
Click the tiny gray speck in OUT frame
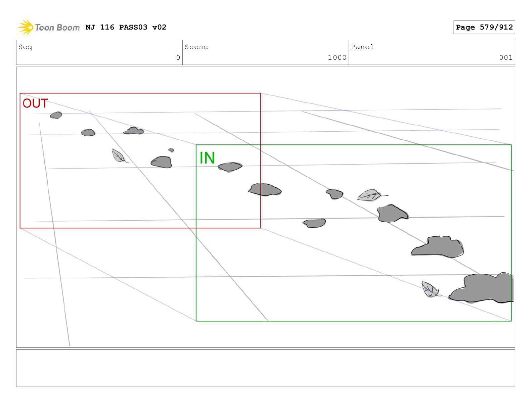[x=171, y=150]
